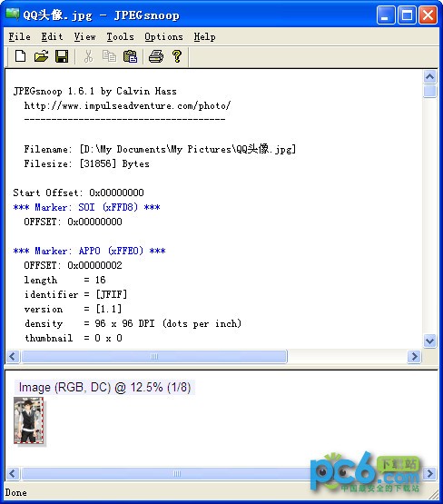Open the Edit menu
Screen dimensions: 443x504
pos(52,36)
